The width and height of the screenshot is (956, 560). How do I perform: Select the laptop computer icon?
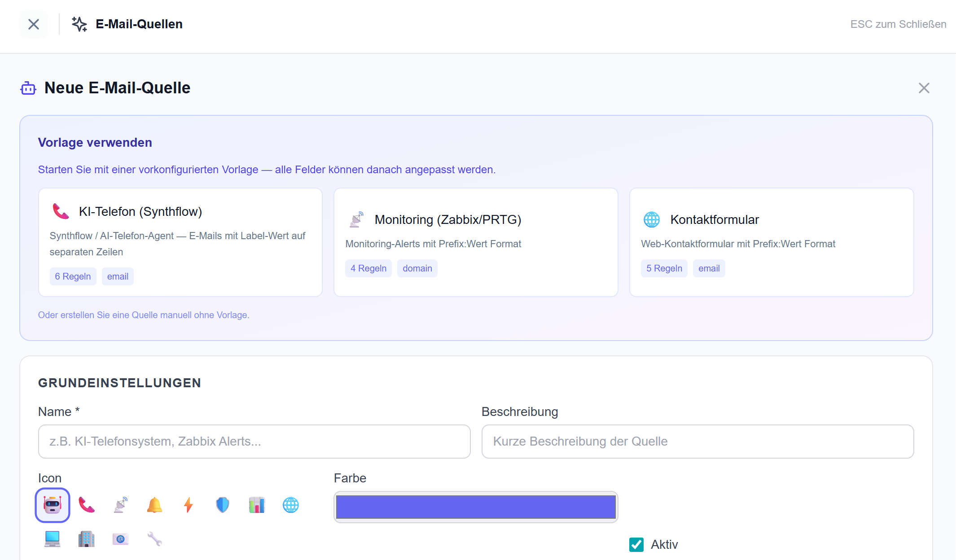[53, 539]
